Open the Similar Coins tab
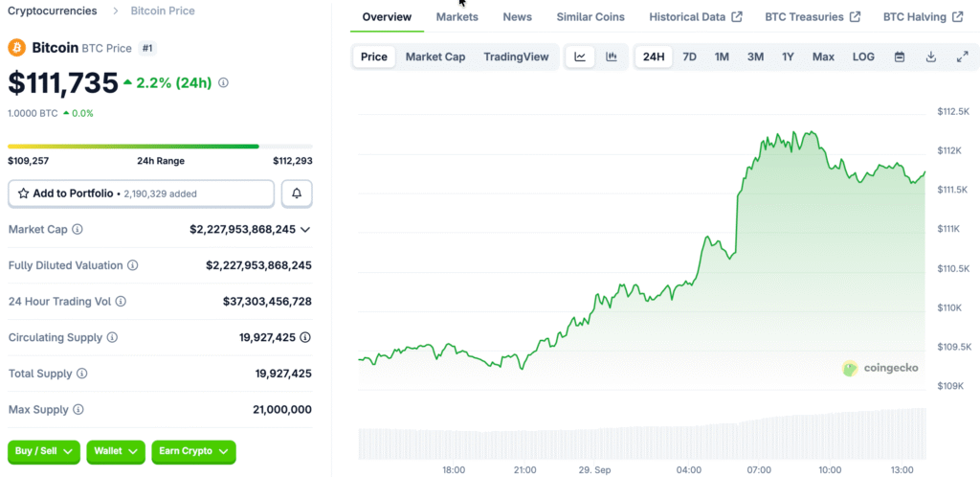 (x=590, y=17)
